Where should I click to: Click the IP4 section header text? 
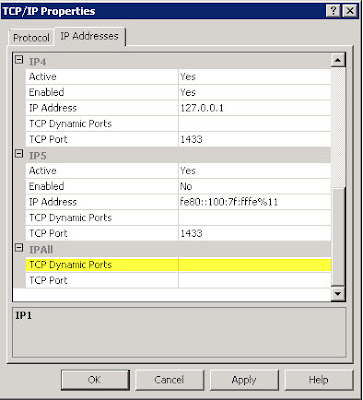[x=38, y=62]
